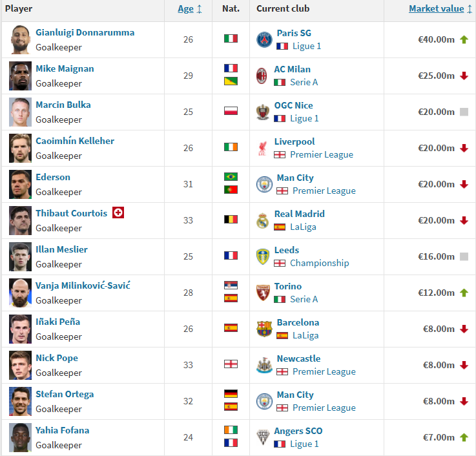Click the AC Milan club crest
The image size is (476, 456).
coord(262,76)
